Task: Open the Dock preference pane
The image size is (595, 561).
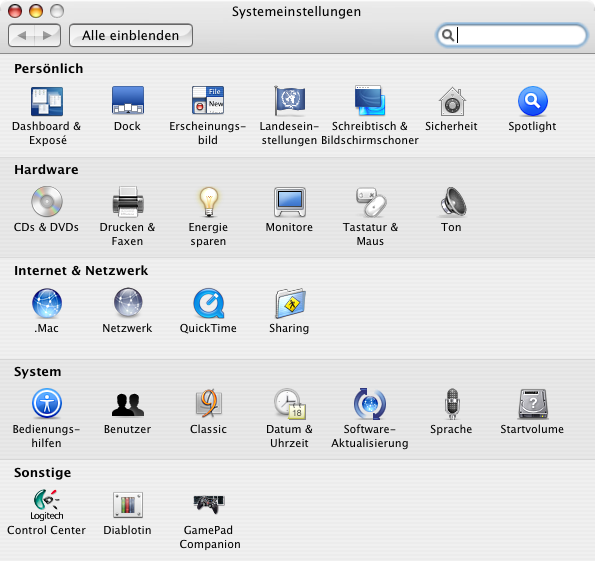Action: pyautogui.click(x=128, y=100)
